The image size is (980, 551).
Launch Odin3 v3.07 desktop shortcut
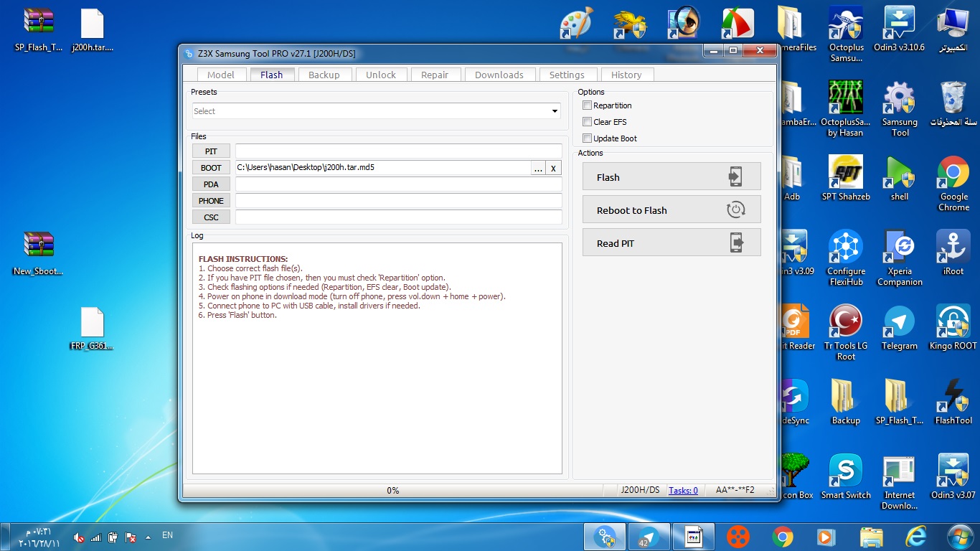click(953, 477)
